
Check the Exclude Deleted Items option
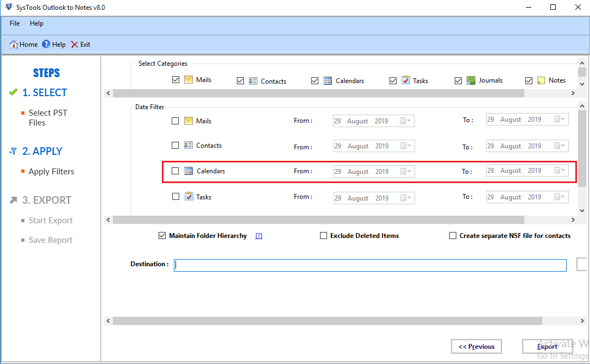324,236
